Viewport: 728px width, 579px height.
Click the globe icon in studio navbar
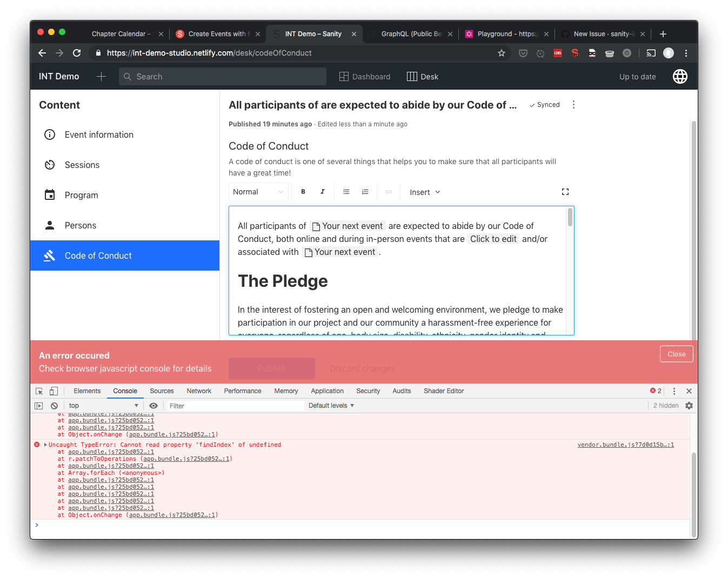(x=680, y=77)
